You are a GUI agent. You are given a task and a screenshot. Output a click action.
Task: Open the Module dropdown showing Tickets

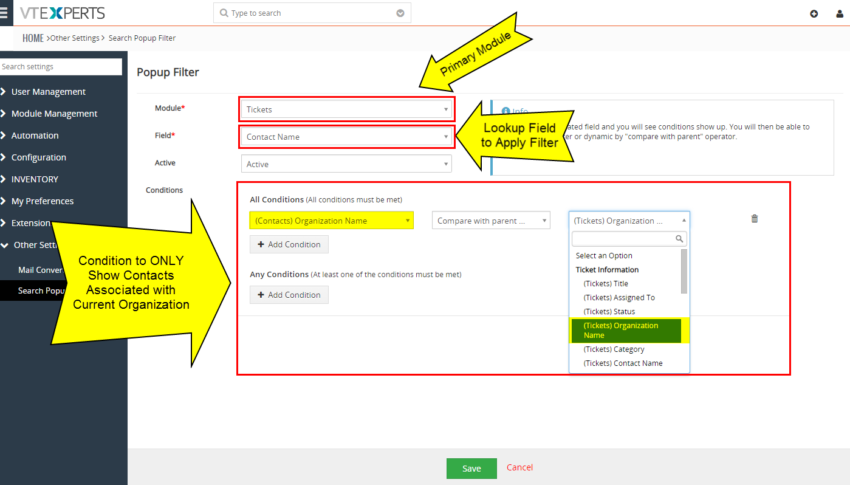click(347, 109)
